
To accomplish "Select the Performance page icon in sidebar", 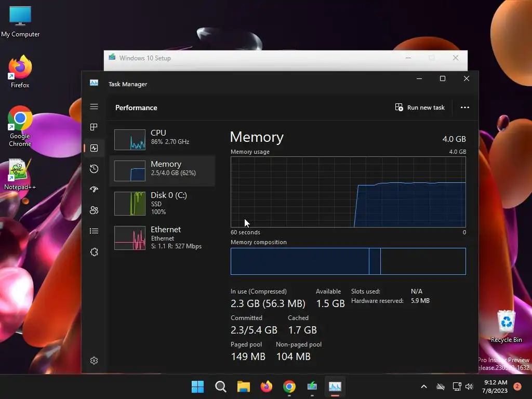I will [x=94, y=148].
